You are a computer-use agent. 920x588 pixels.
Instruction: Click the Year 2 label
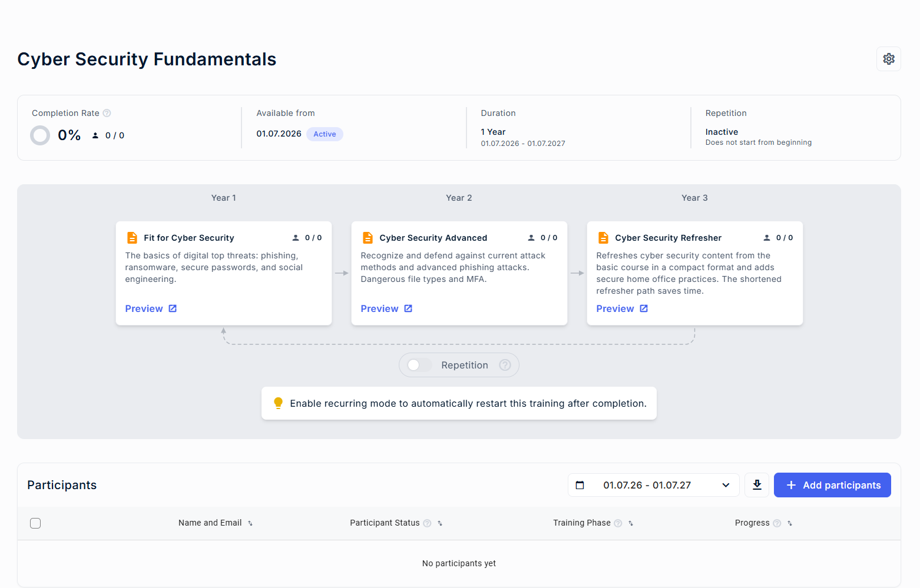click(x=459, y=198)
